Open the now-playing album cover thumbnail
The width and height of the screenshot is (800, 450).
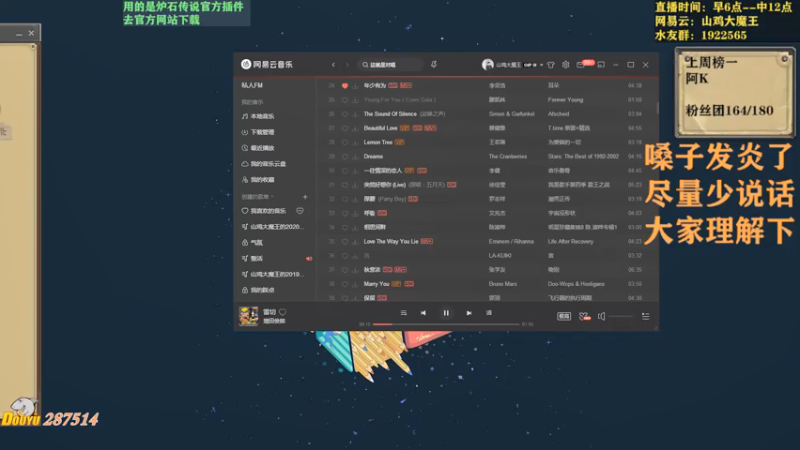[248, 316]
